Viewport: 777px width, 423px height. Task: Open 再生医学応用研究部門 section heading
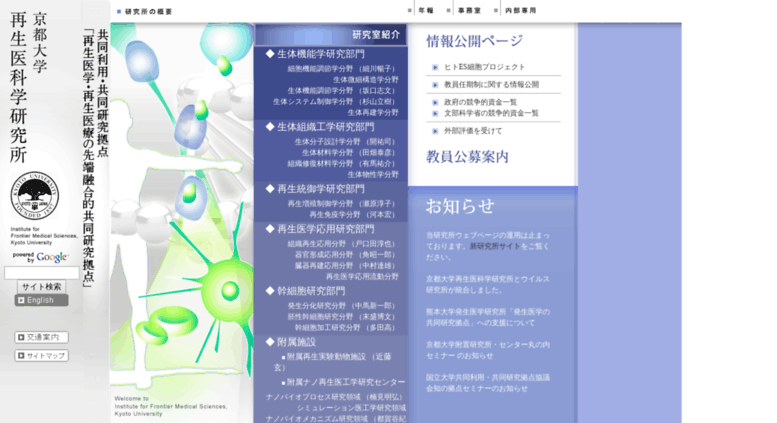[325, 229]
